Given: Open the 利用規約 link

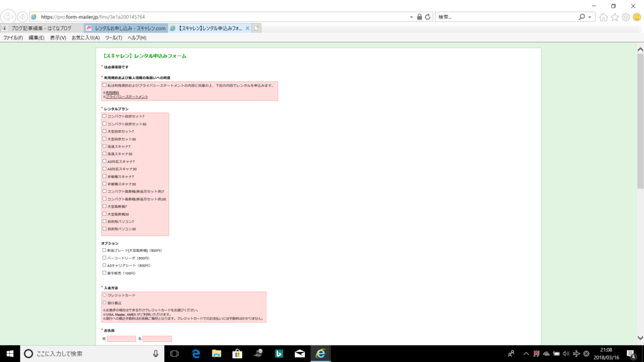Looking at the screenshot, I should coord(113,93).
